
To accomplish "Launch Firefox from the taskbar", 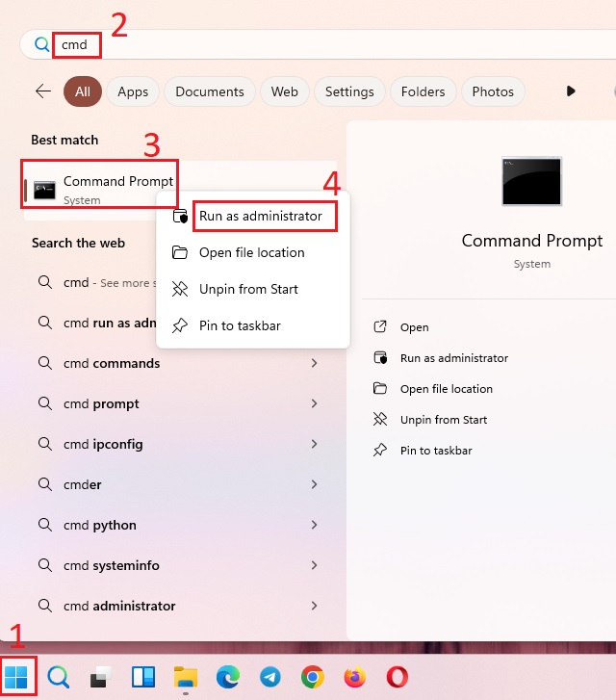I will (355, 677).
